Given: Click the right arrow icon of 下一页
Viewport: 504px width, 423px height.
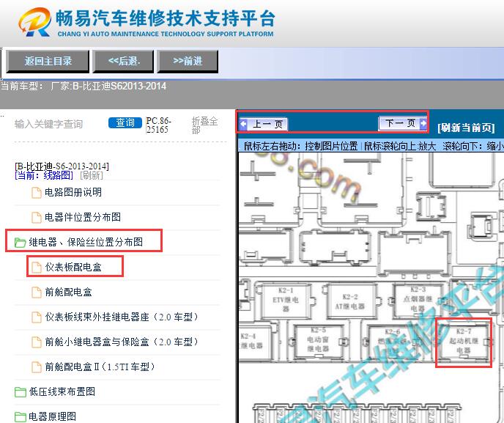Looking at the screenshot, I should click(423, 123).
